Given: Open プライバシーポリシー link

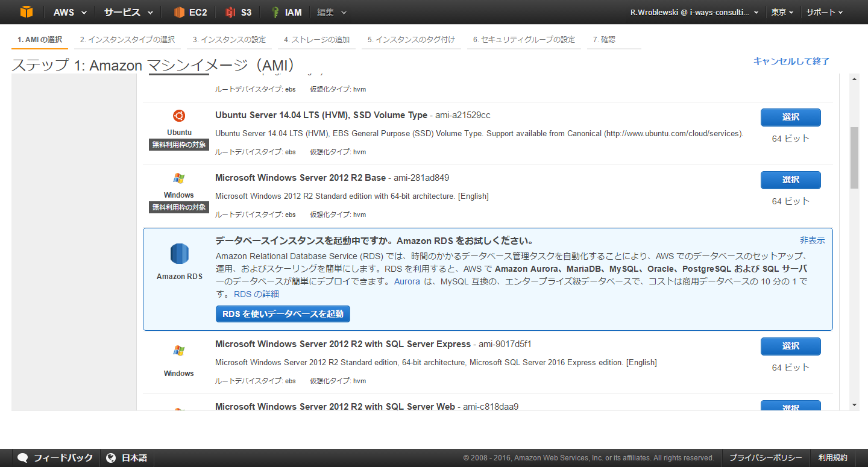Looking at the screenshot, I should coord(766,458).
